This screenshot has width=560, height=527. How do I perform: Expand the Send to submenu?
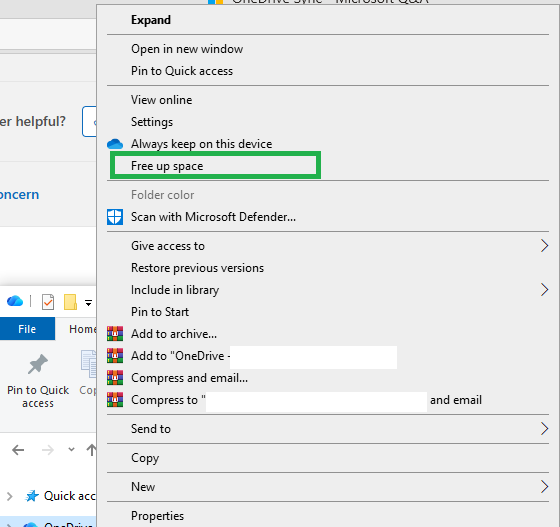pyautogui.click(x=328, y=429)
